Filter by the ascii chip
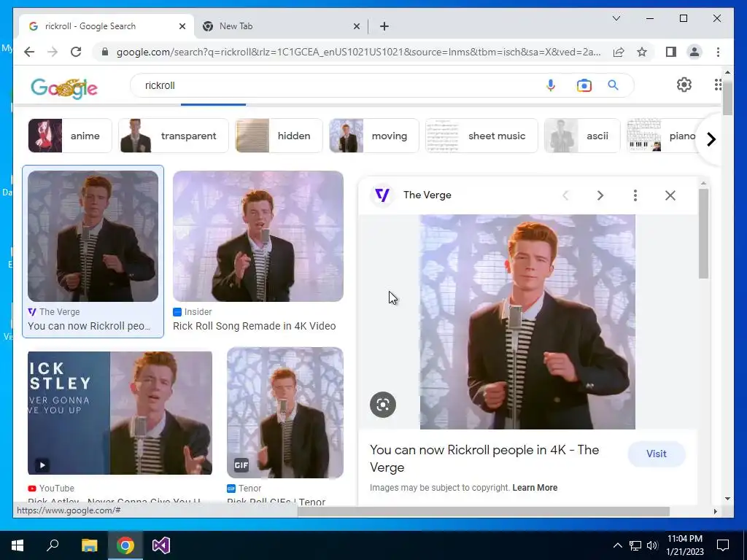Image resolution: width=747 pixels, height=560 pixels. click(x=582, y=136)
